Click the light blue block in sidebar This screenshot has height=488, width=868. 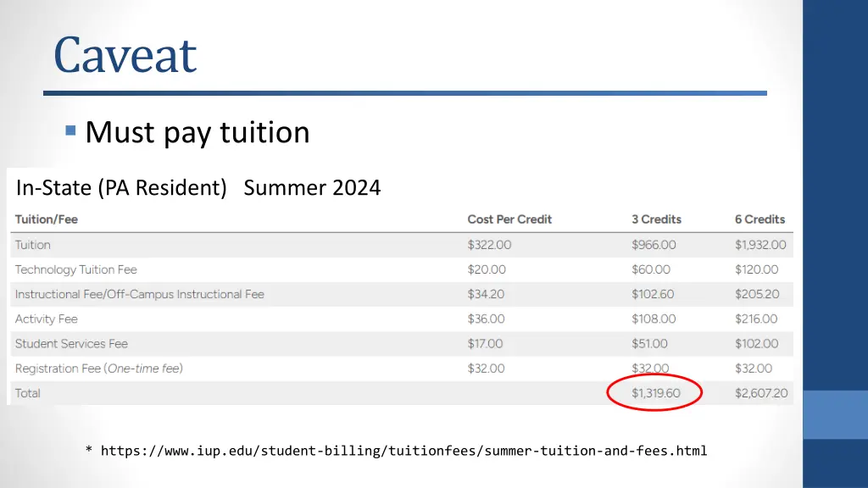point(835,415)
